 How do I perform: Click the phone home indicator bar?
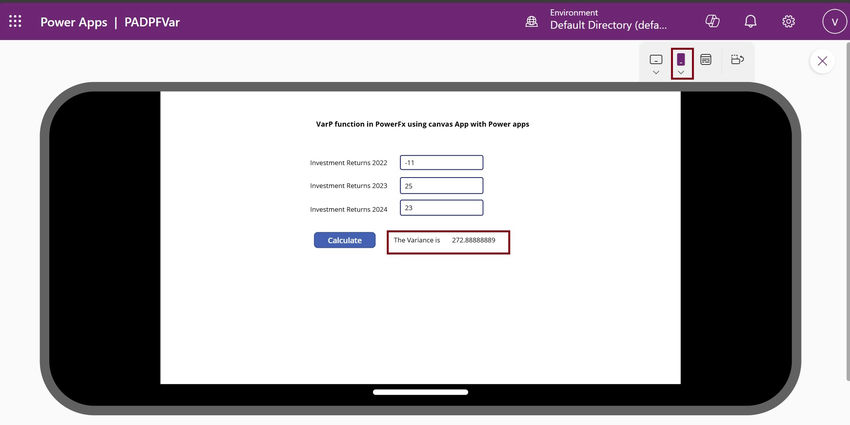point(421,392)
